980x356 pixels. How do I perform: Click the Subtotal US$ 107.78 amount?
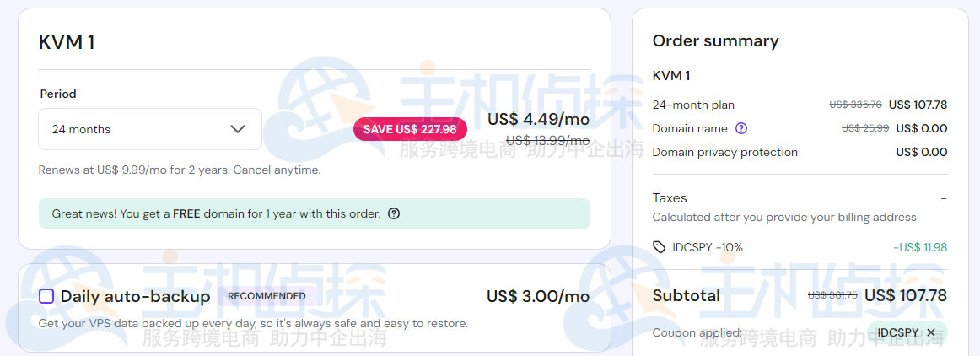(906, 296)
